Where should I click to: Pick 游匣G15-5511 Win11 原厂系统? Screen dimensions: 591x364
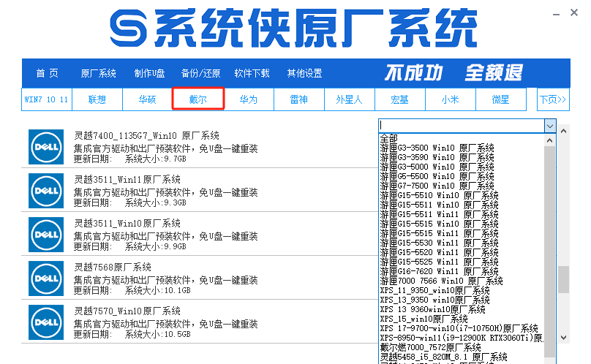tap(462, 214)
